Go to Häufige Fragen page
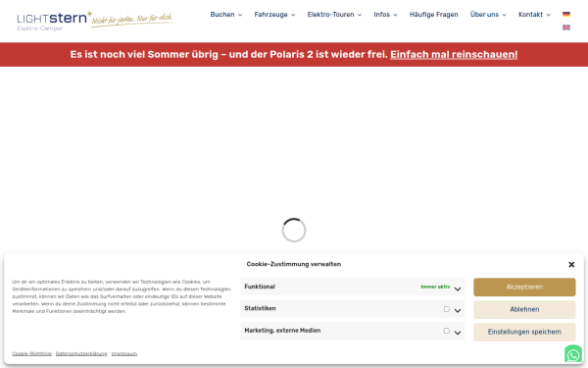 [434, 15]
